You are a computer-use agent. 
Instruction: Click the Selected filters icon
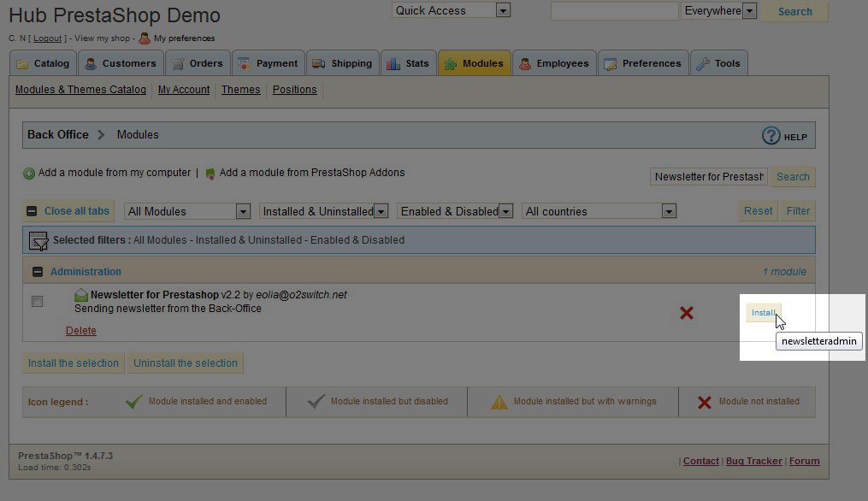38,241
